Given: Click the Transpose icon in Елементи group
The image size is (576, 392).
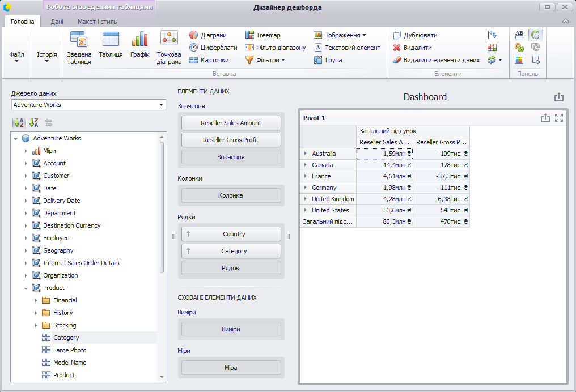Looking at the screenshot, I should pyautogui.click(x=492, y=35).
